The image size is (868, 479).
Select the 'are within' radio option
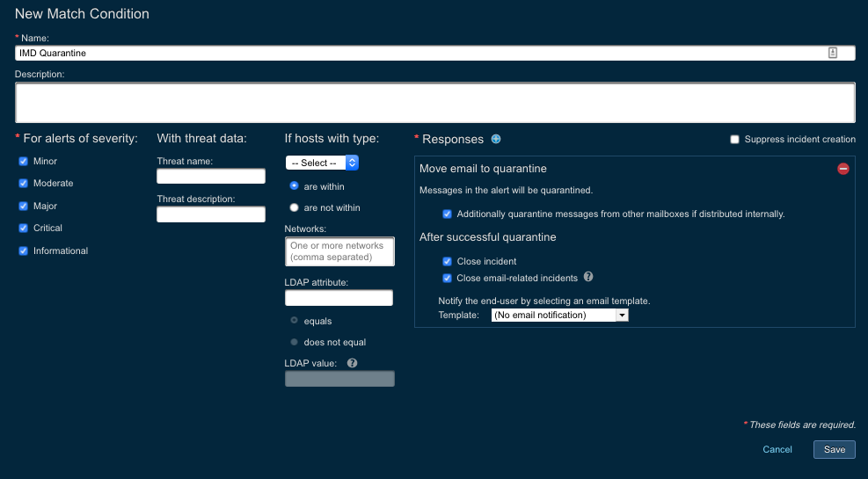coord(295,186)
